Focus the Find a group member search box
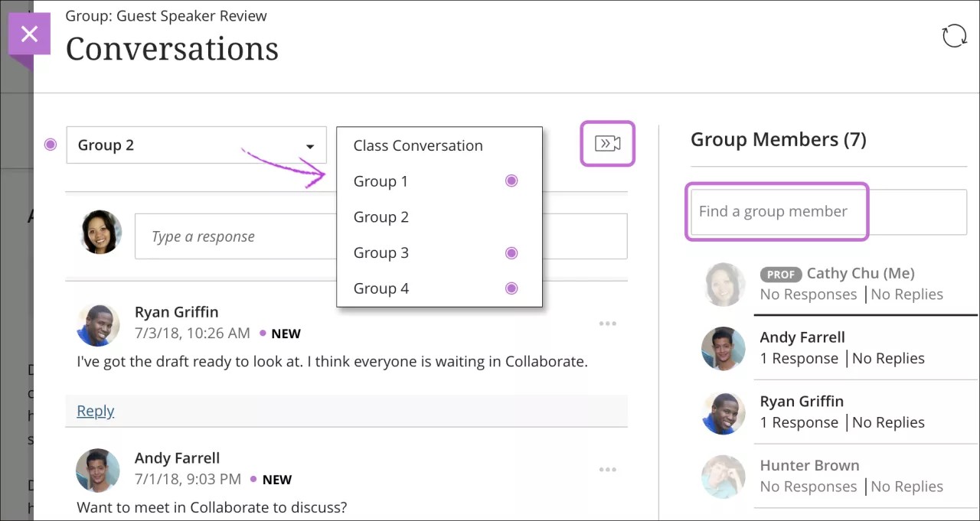Screen dimensions: 980x521 (x=827, y=212)
